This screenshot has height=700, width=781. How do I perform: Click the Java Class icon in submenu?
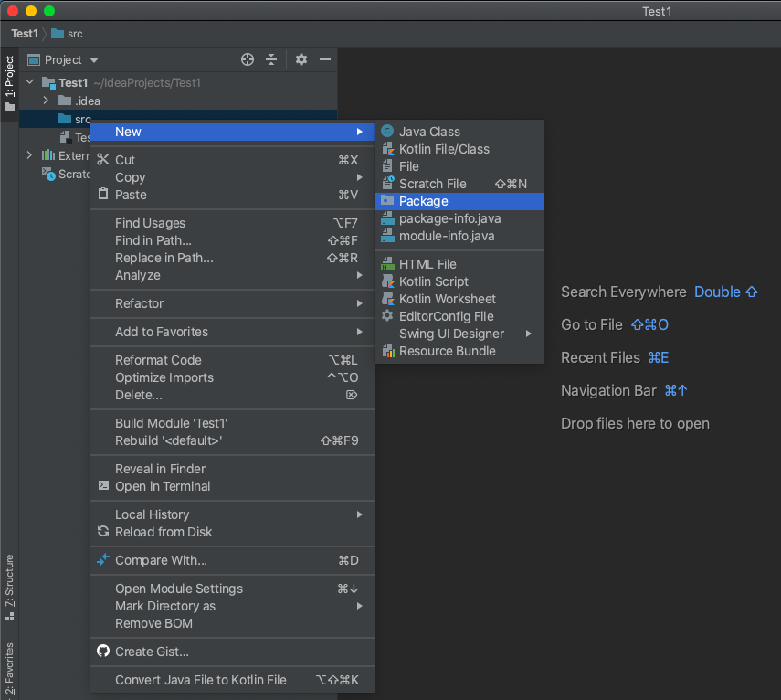[x=387, y=131]
